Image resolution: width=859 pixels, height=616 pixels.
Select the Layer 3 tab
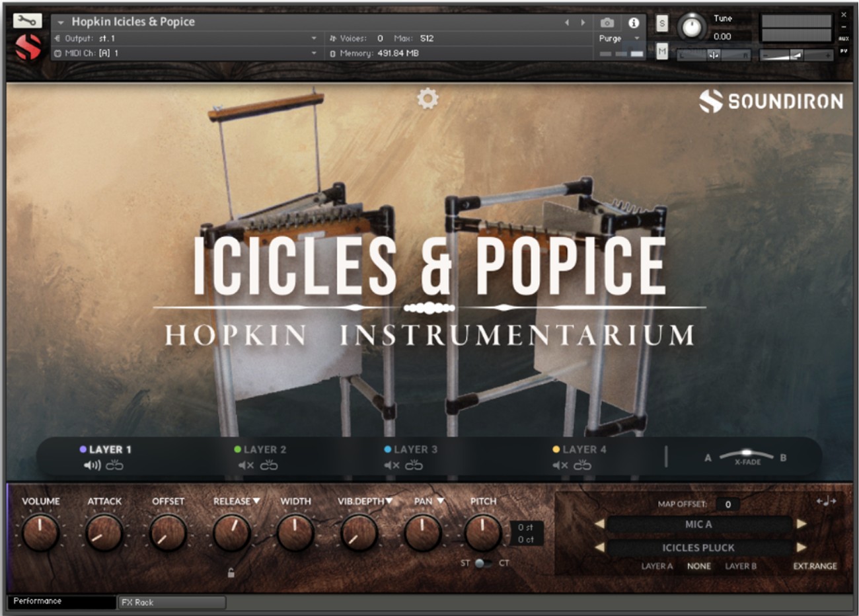411,449
